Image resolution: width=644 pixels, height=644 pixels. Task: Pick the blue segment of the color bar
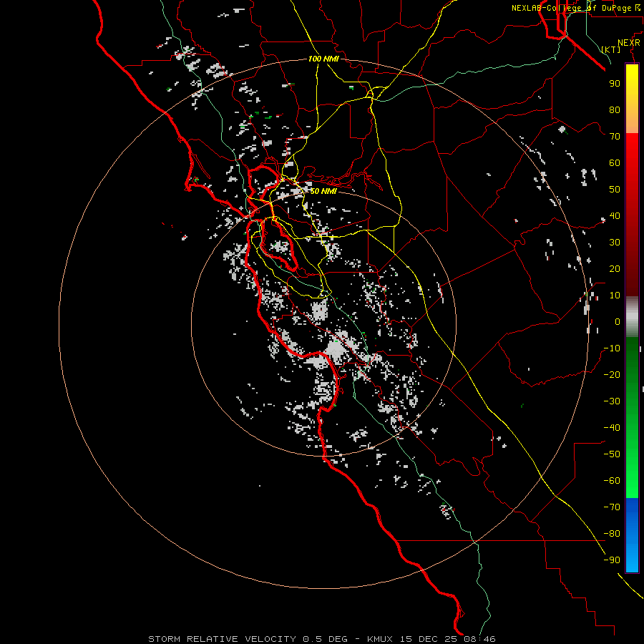(x=632, y=535)
